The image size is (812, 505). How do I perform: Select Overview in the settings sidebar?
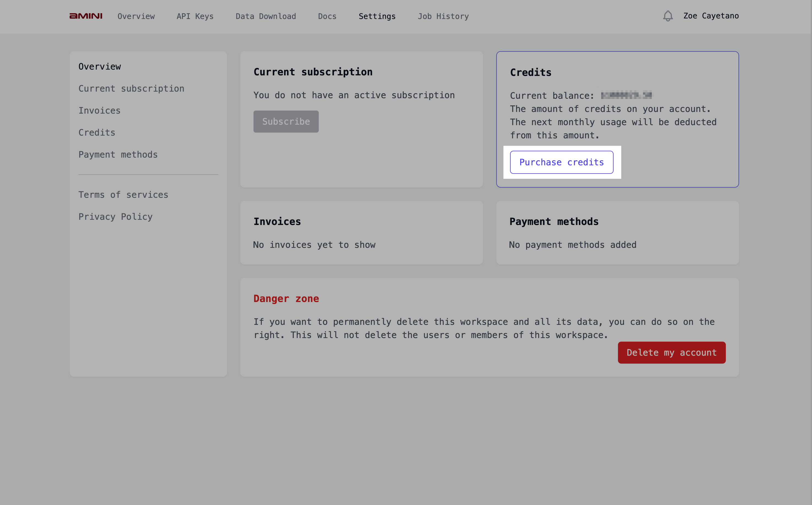[100, 67]
